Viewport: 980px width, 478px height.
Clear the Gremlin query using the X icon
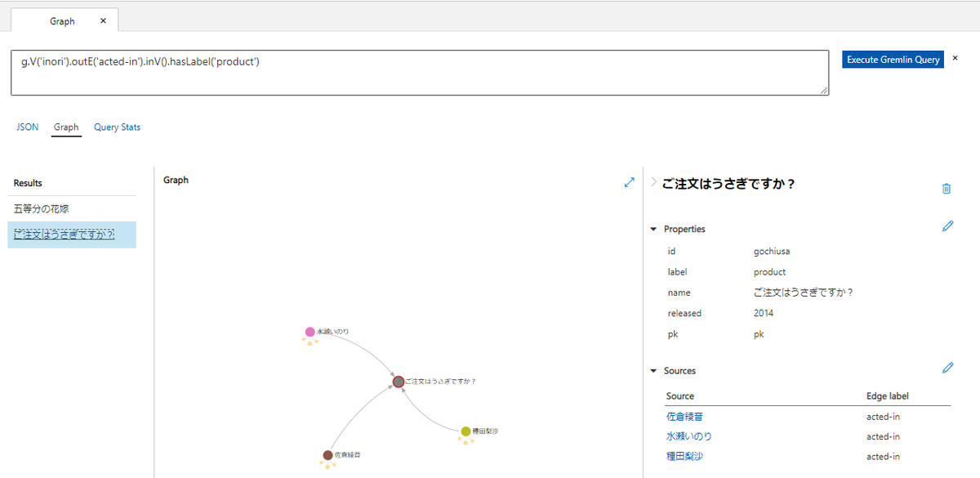point(955,59)
